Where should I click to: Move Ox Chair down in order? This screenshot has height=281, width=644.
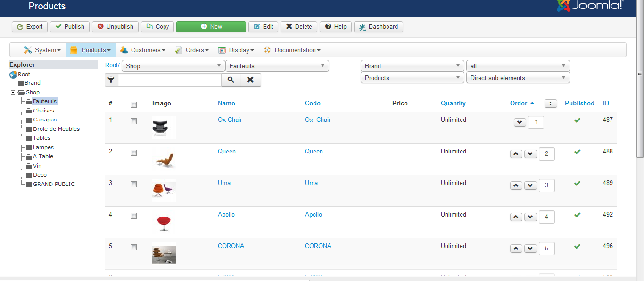(520, 122)
